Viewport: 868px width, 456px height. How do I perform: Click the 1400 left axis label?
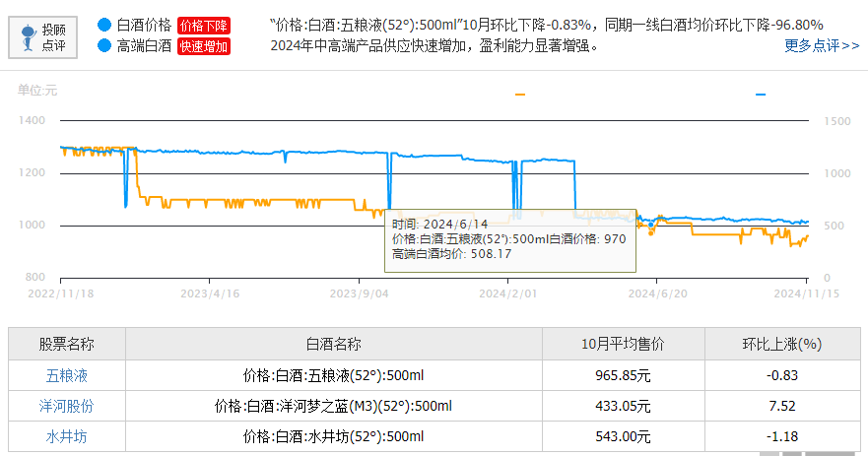pos(32,120)
